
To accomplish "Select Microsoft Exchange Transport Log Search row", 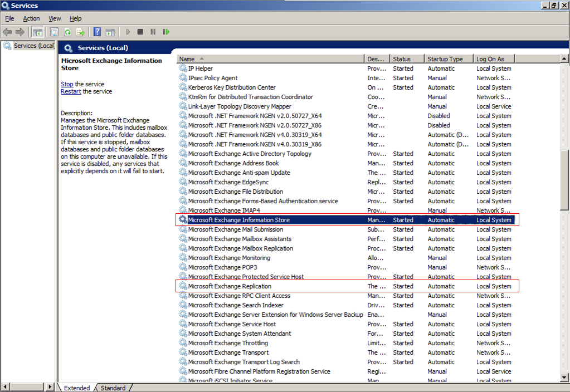I will (347, 362).
